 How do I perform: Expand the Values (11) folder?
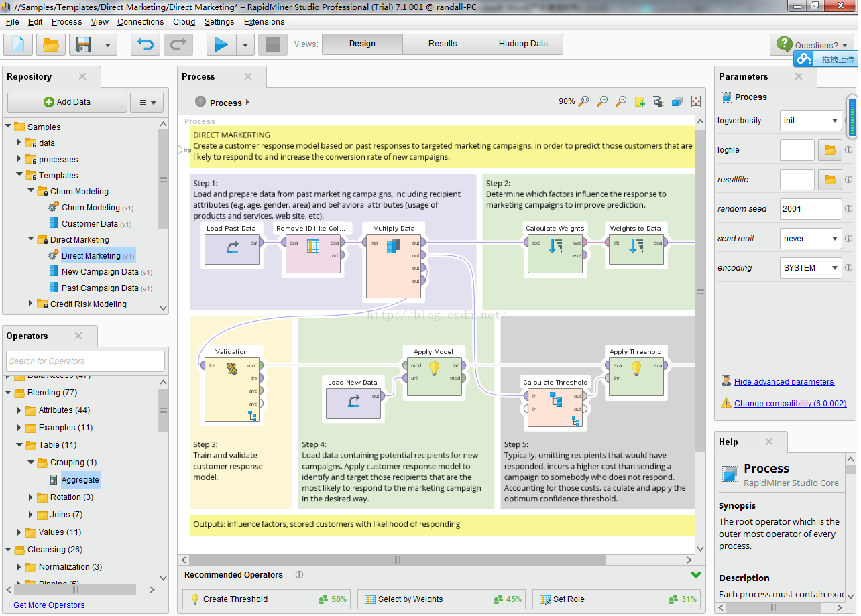(19, 532)
